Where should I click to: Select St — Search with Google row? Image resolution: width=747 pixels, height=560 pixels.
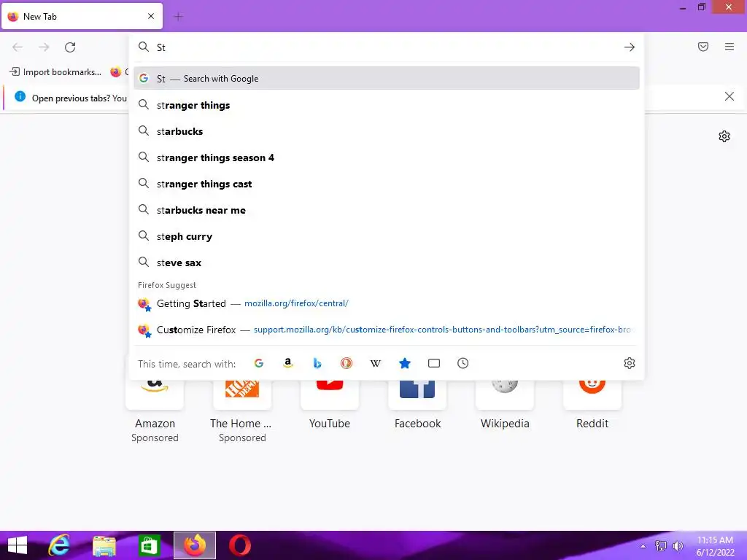(387, 79)
